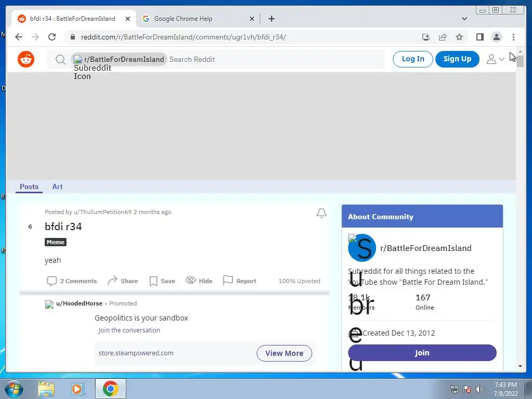Open the Reddit user account dropdown
Screen dimensions: 532x399
click(495, 59)
